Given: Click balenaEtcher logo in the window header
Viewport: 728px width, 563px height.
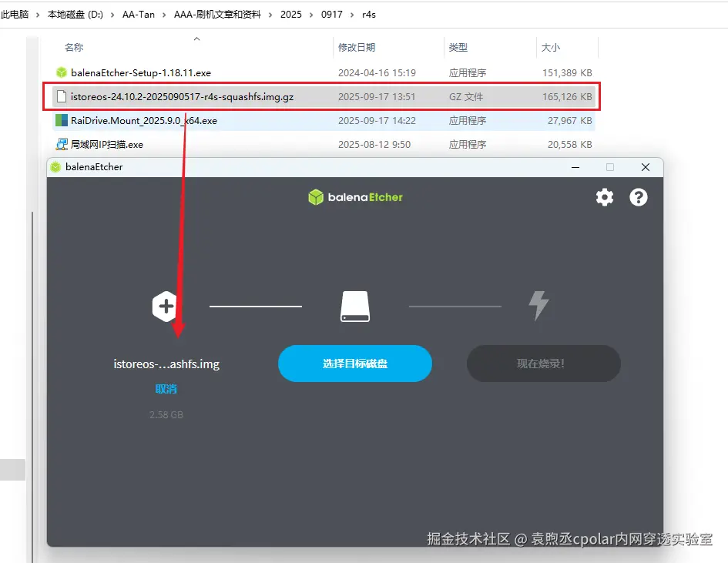Looking at the screenshot, I should click(x=356, y=197).
